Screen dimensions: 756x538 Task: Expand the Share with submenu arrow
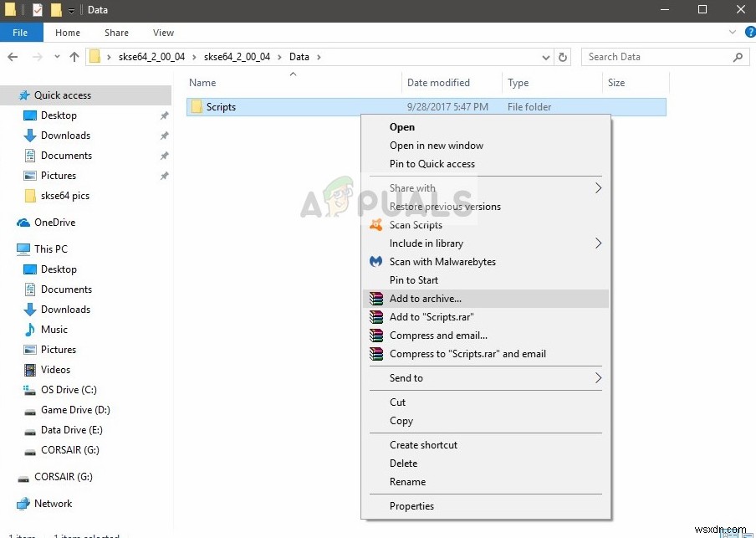click(598, 188)
